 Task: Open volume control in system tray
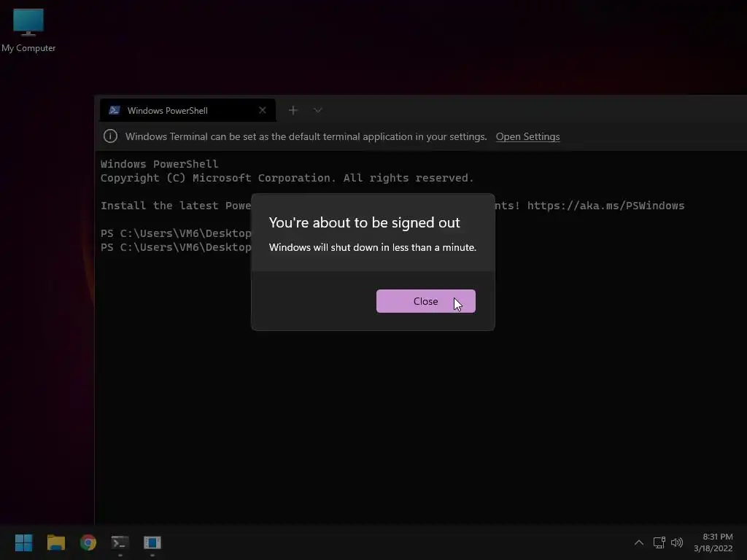tap(676, 542)
